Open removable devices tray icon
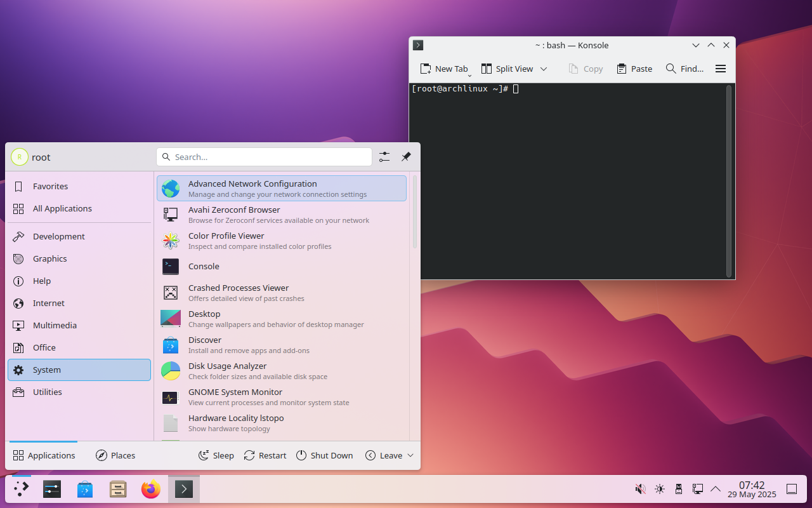The height and width of the screenshot is (508, 812). 679,489
